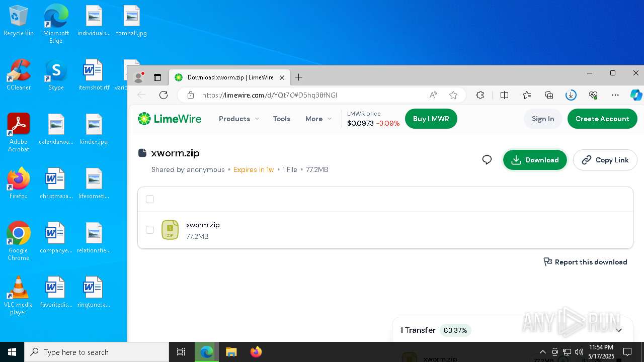The height and width of the screenshot is (362, 644).
Task: Click the Windows search box
Action: click(x=97, y=352)
